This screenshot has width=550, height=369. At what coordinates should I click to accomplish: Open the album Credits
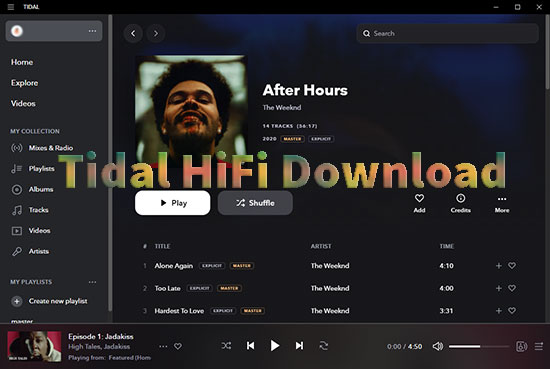(461, 203)
